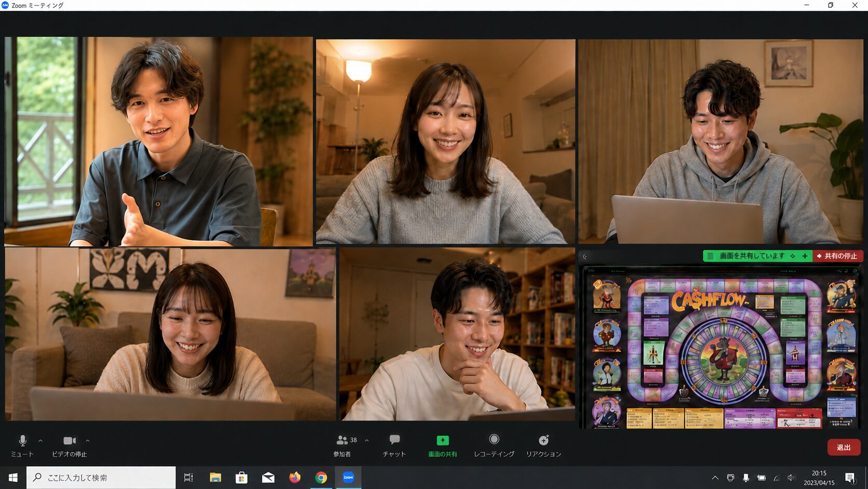This screenshot has width=868, height=489.
Task: Switch to Chrome on the taskbar
Action: click(x=321, y=478)
